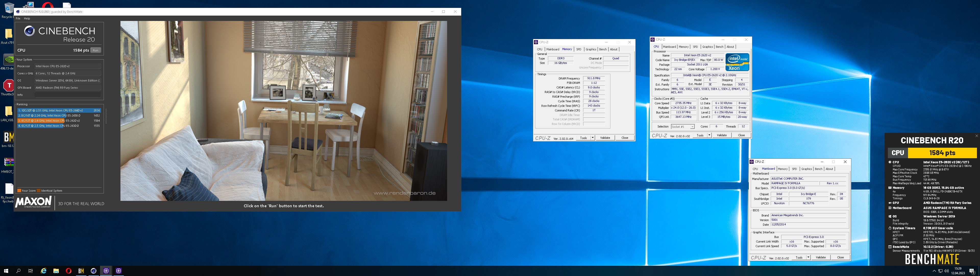Open Tools dropdown arrow in CPU-tab CPU-Z window

click(709, 135)
